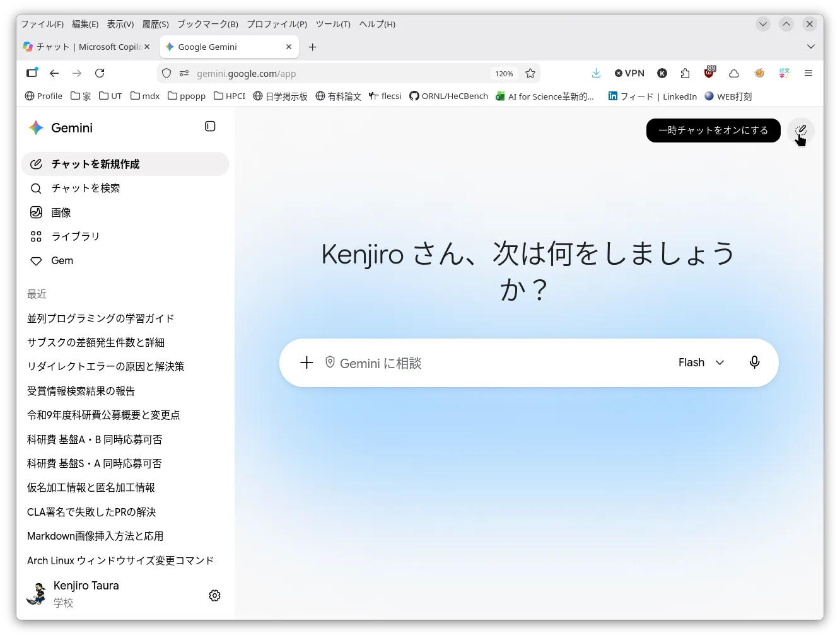Viewport: 840px width, 638px height.
Task: Open the mdx bookmark folder
Action: (x=145, y=96)
